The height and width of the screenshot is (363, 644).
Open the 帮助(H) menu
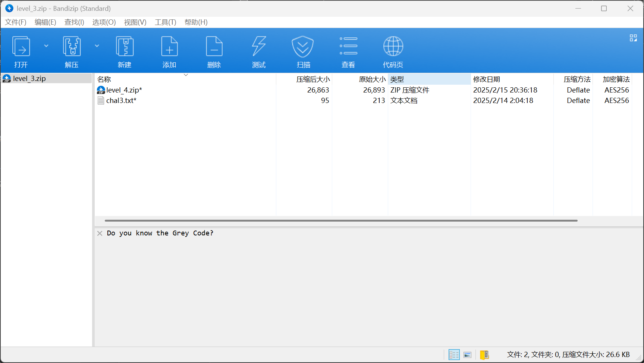(196, 22)
